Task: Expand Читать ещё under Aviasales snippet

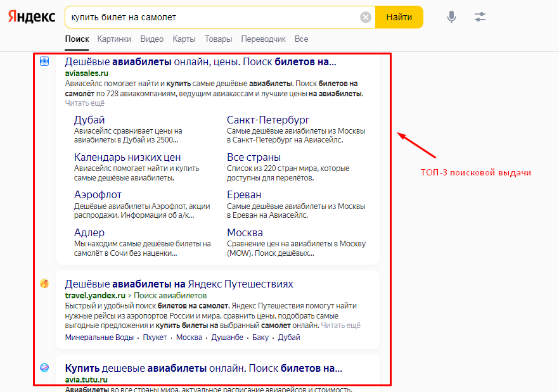Action: tap(84, 103)
